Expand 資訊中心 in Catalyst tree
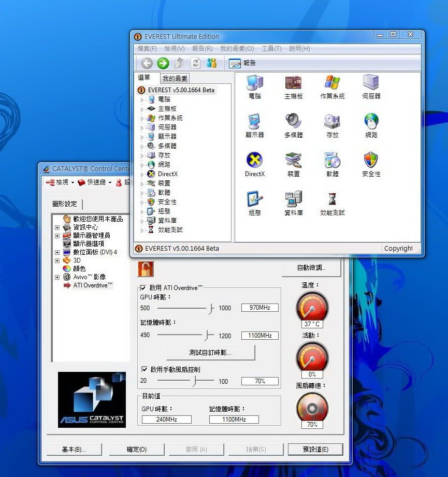The height and width of the screenshot is (477, 448). 57,227
